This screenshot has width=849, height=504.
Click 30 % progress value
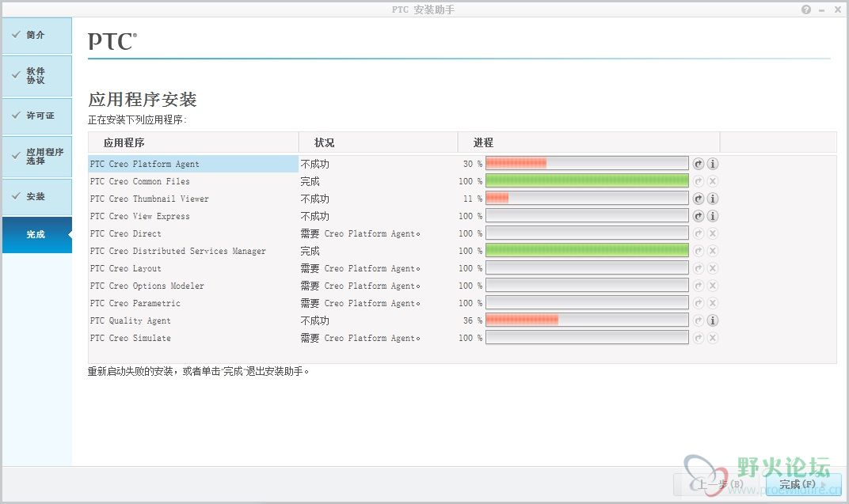[x=472, y=164]
